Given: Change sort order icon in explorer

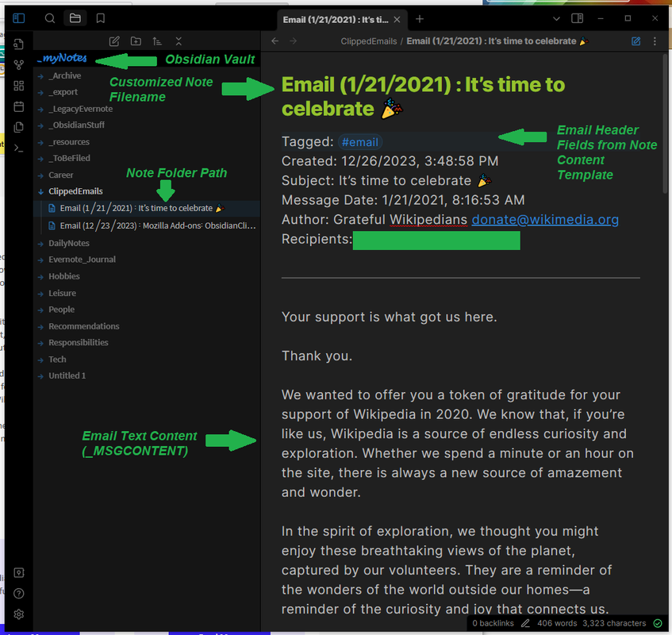Looking at the screenshot, I should pos(157,41).
